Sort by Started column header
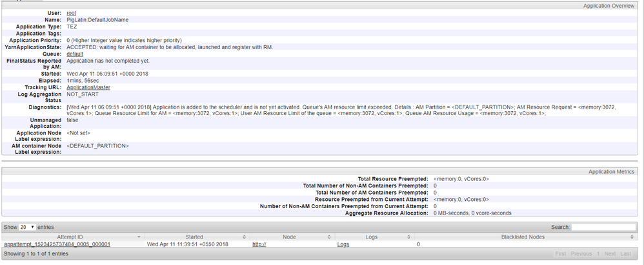This screenshot has height=265, width=644. [197, 237]
